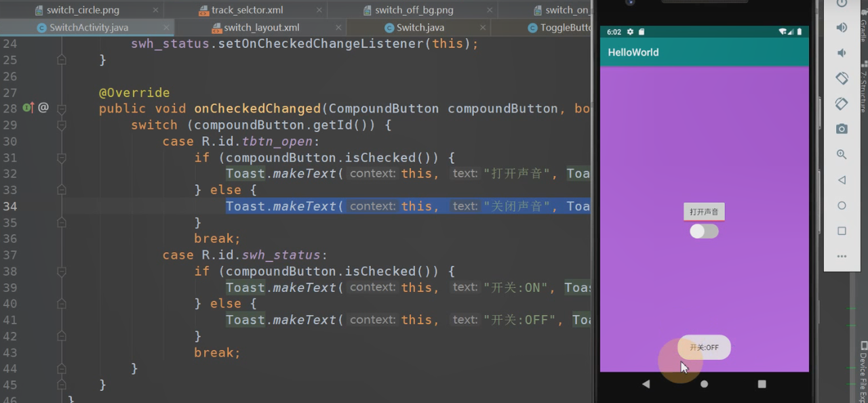Click line number 34 in the gutter

9,206
